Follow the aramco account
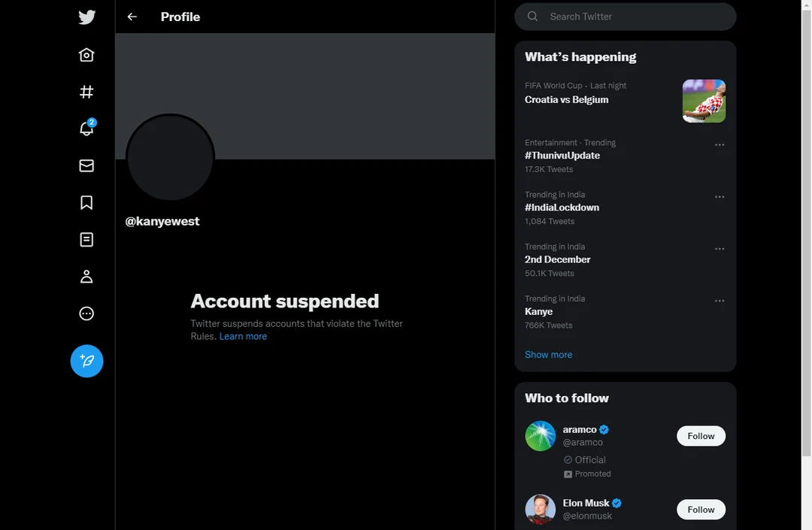 click(x=701, y=435)
